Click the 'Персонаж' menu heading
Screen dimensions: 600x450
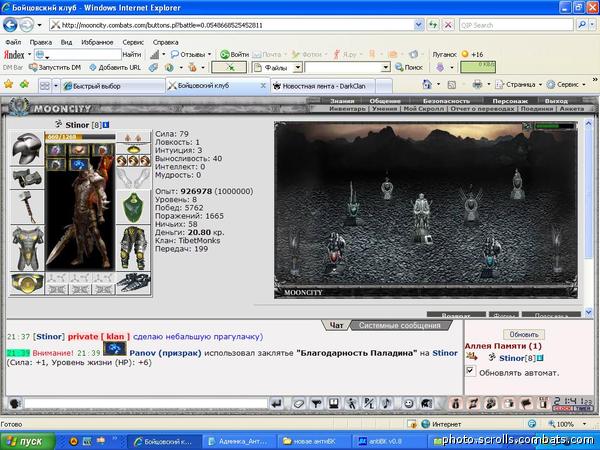tap(510, 101)
